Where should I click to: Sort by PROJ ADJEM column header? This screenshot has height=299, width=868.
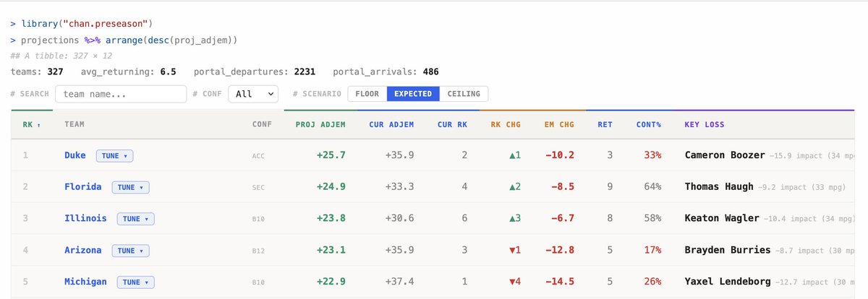(x=320, y=124)
